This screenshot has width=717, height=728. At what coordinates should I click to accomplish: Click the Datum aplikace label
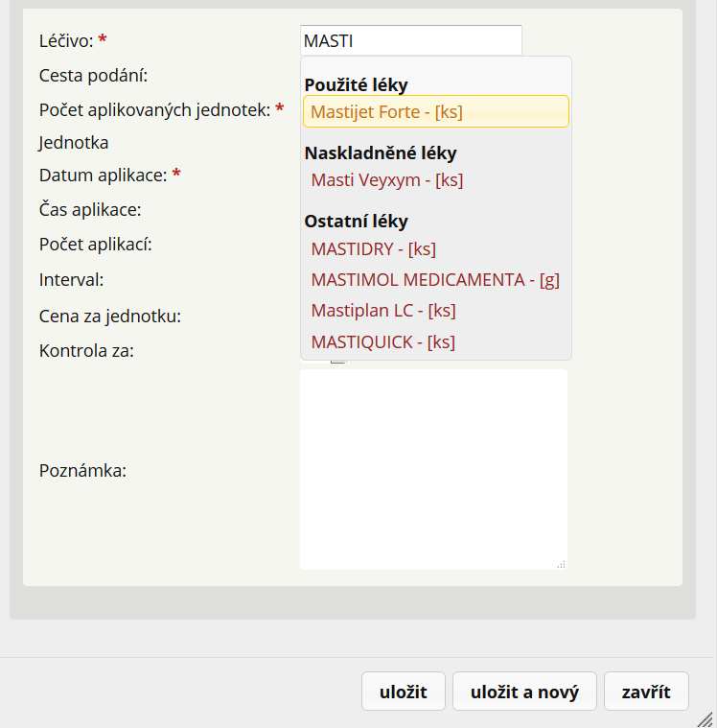[x=103, y=176]
